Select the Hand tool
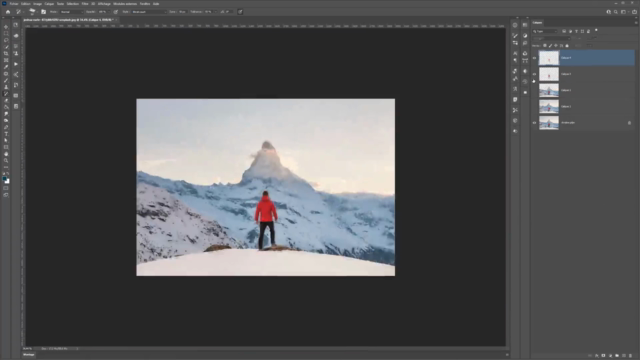This screenshot has width=640, height=360. (x=6, y=154)
